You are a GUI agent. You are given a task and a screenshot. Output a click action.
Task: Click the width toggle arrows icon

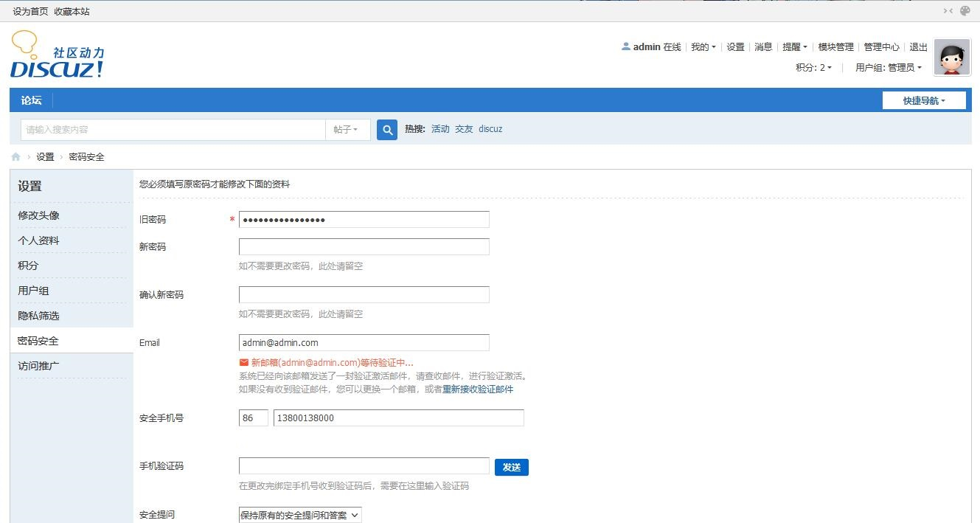point(948,11)
